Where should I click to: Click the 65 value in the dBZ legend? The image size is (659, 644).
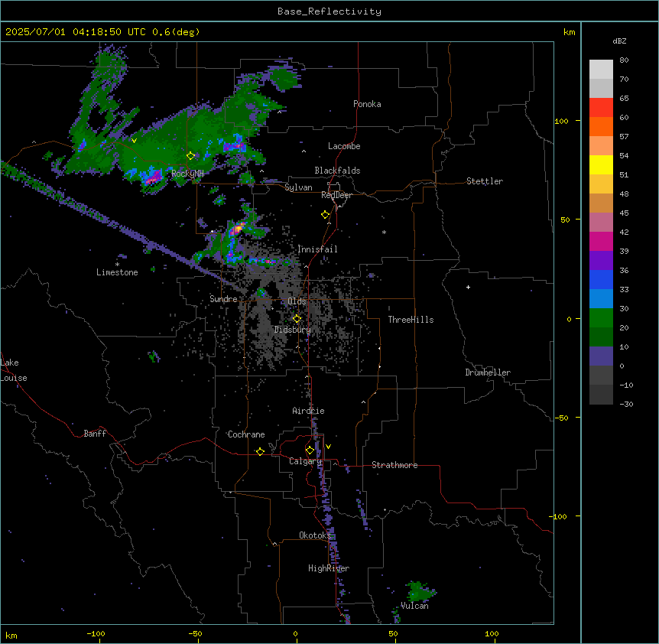click(x=624, y=98)
